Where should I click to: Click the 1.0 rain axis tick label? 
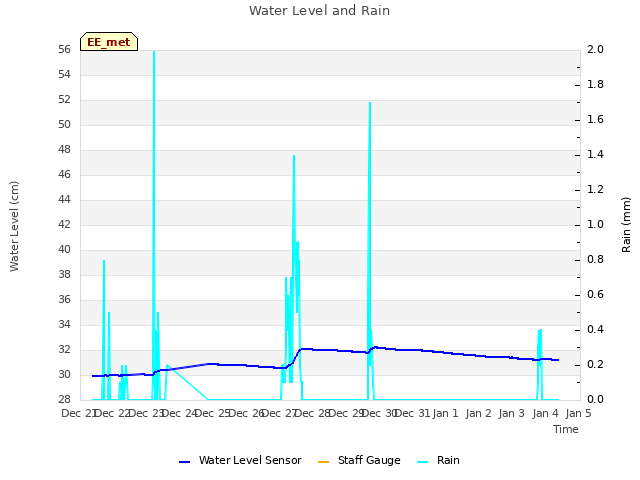point(595,224)
